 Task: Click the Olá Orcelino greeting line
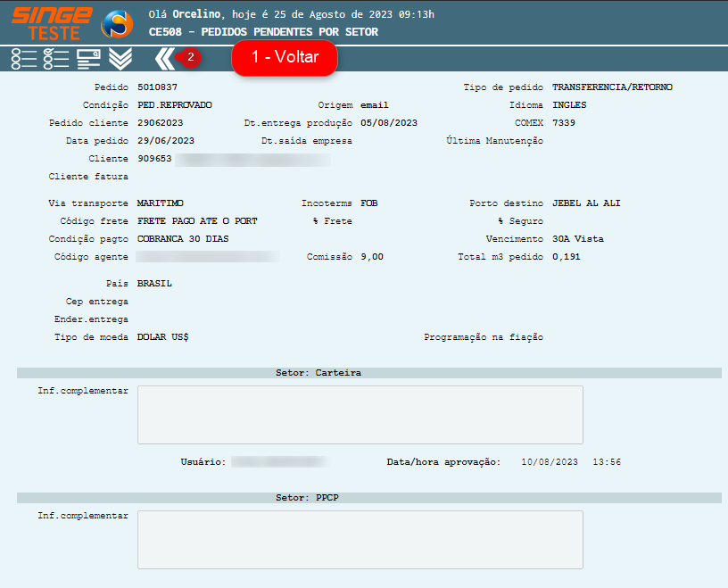tap(292, 14)
